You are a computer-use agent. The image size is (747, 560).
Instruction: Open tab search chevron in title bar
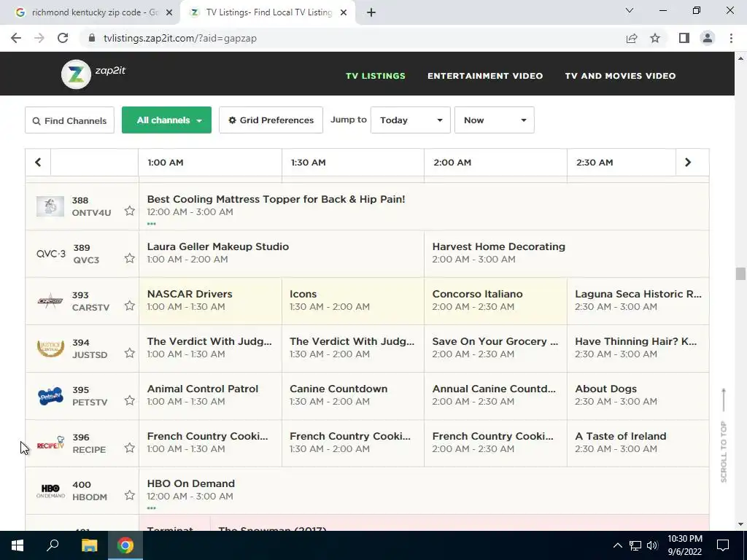coord(630,10)
